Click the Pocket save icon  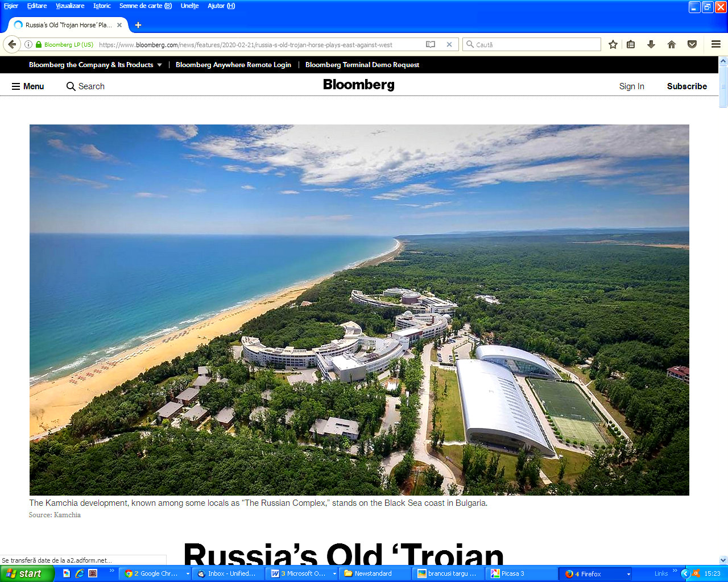click(692, 44)
